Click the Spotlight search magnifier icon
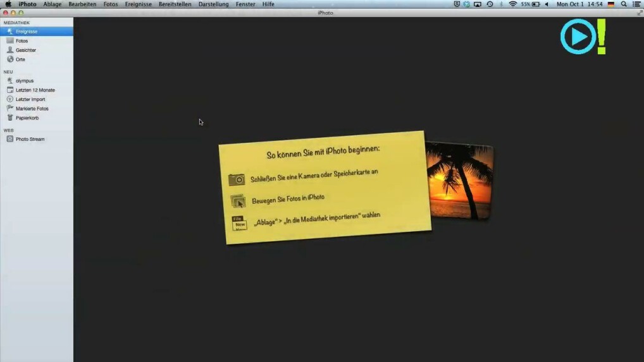The height and width of the screenshot is (362, 644). (x=624, y=4)
